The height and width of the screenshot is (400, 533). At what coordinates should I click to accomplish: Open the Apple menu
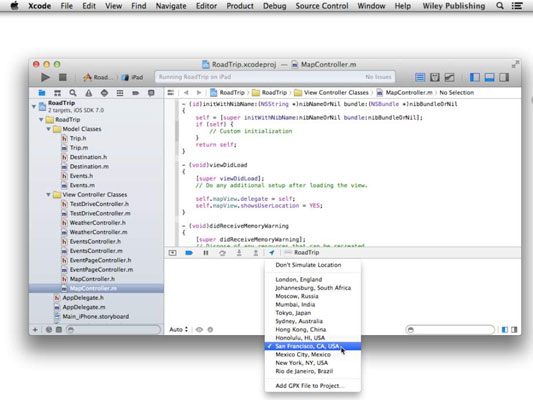pos(14,6)
